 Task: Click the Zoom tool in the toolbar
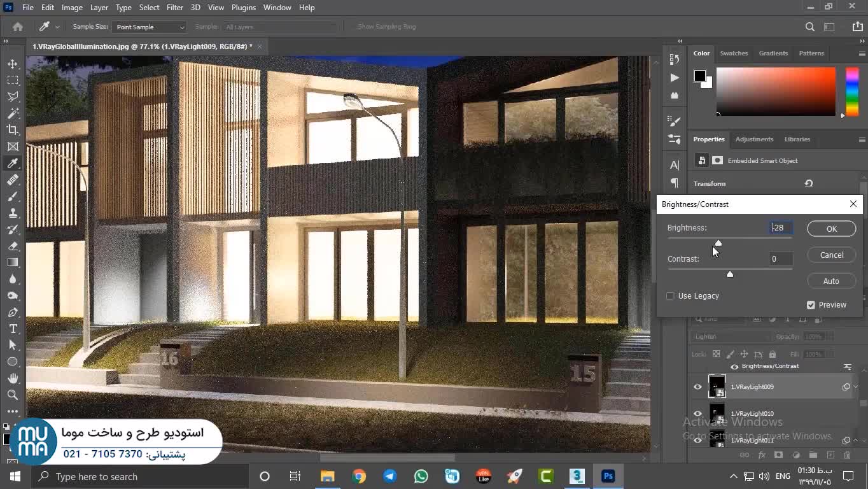coord(13,395)
